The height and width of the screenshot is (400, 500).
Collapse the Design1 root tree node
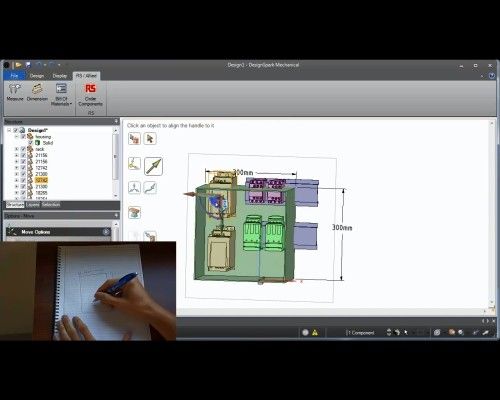(9, 130)
